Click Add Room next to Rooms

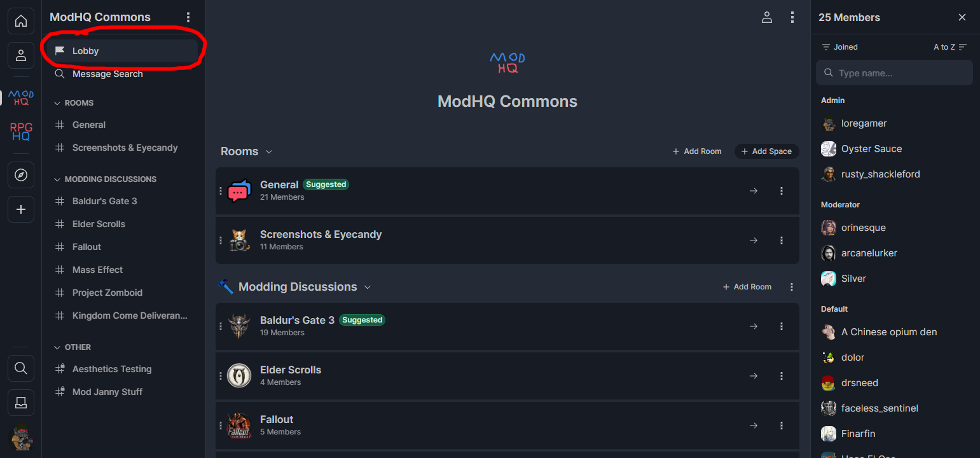[697, 151]
